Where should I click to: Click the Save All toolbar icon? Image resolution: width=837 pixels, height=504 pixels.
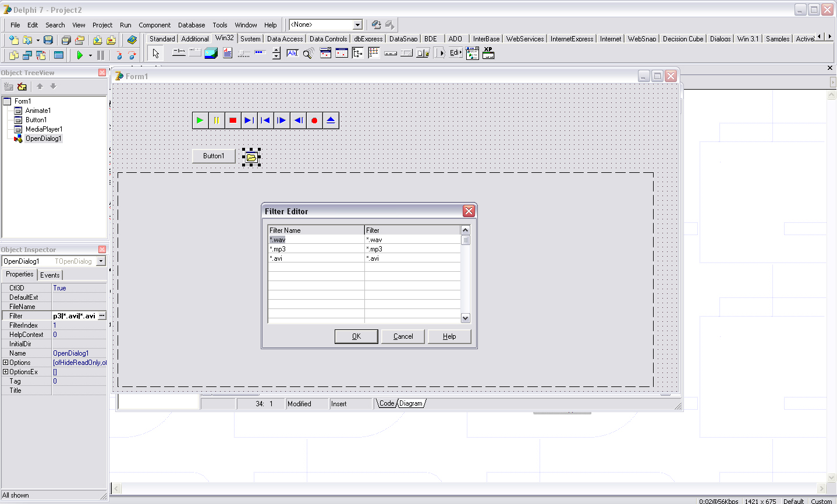click(66, 40)
